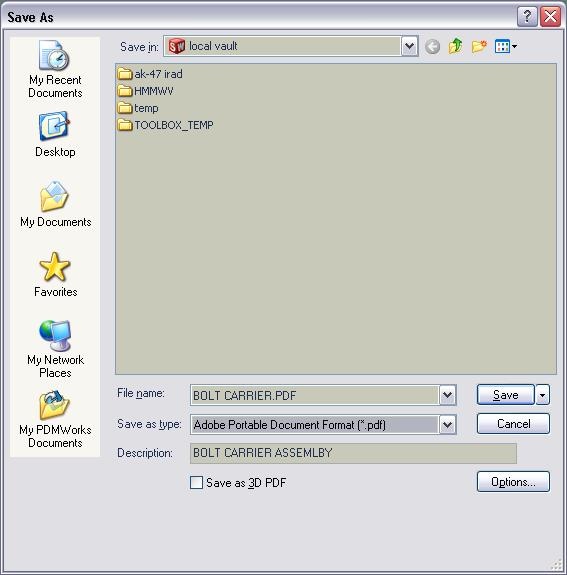Image resolution: width=567 pixels, height=575 pixels.
Task: Expand the File name history dropdown
Action: (447, 395)
